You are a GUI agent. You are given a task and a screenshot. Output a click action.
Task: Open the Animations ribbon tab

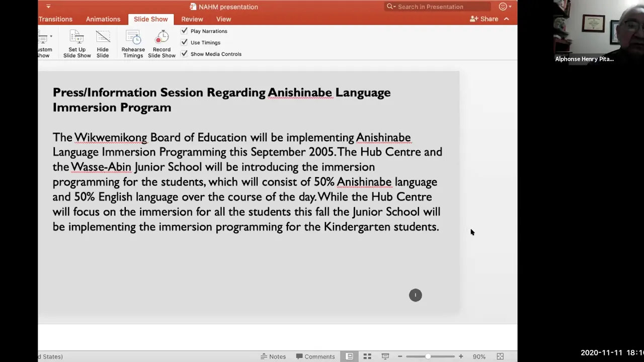(103, 19)
